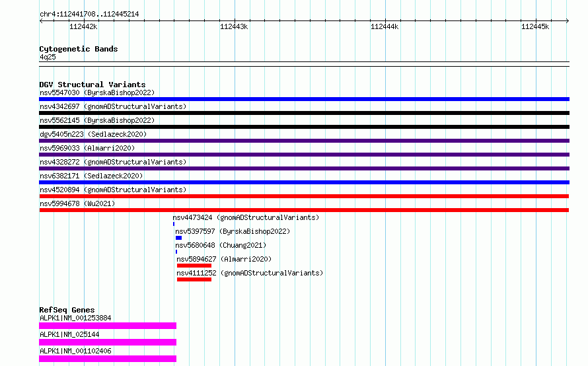Open gene ALPK1|NM_001253884 label
Screen dimensions: 588x366
click(75, 318)
